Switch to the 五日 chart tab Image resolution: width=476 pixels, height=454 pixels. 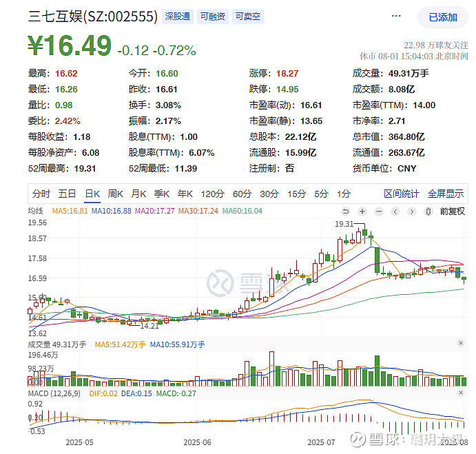(67, 194)
